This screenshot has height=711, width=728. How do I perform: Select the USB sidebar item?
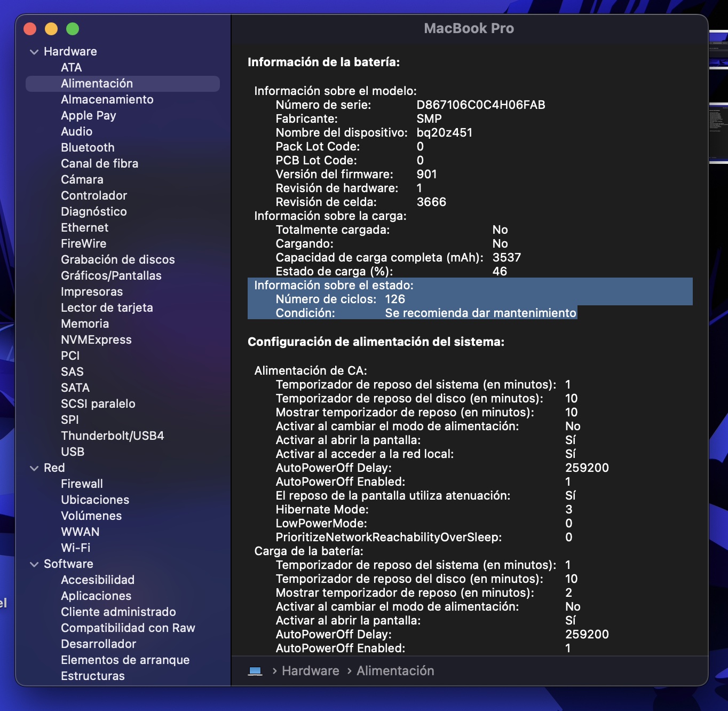point(73,452)
